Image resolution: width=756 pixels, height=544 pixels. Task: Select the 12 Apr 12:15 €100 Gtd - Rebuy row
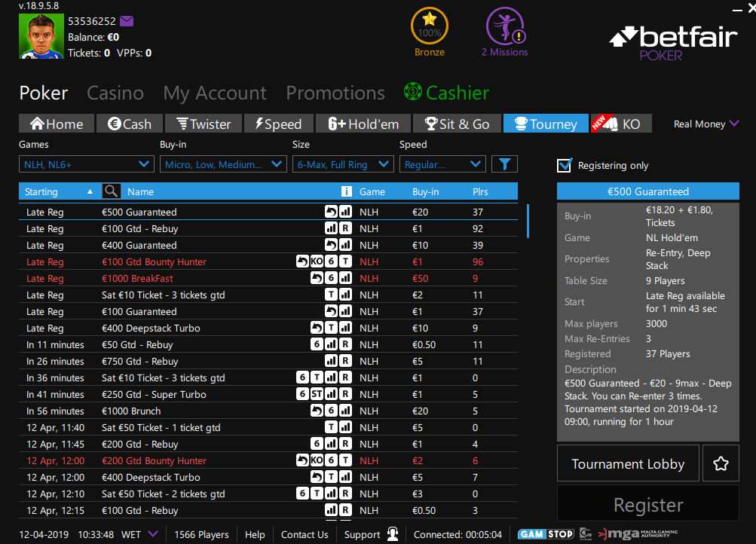pos(268,510)
